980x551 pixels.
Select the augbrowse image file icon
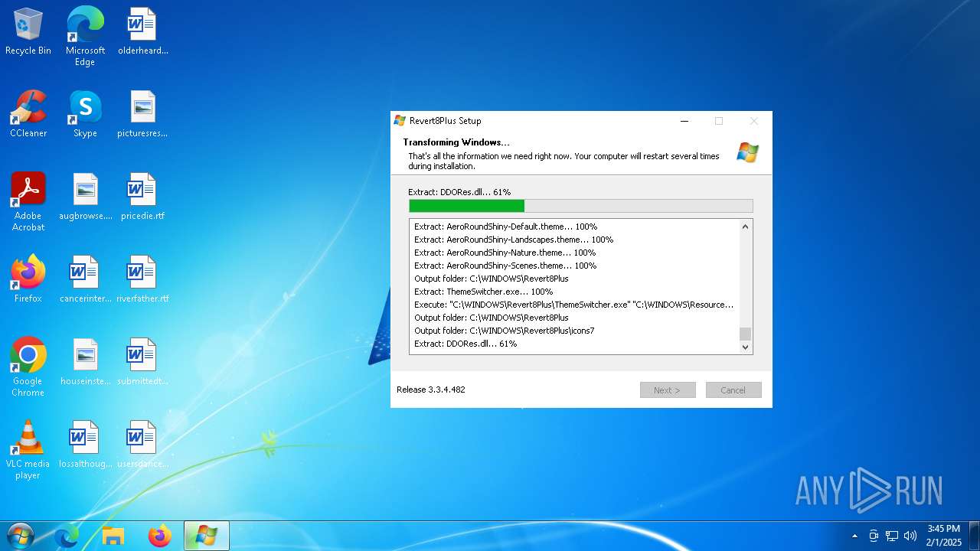tap(85, 197)
